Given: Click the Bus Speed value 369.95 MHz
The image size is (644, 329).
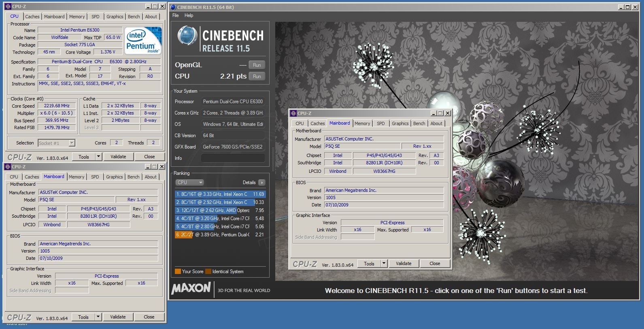Looking at the screenshot, I should click(57, 120).
